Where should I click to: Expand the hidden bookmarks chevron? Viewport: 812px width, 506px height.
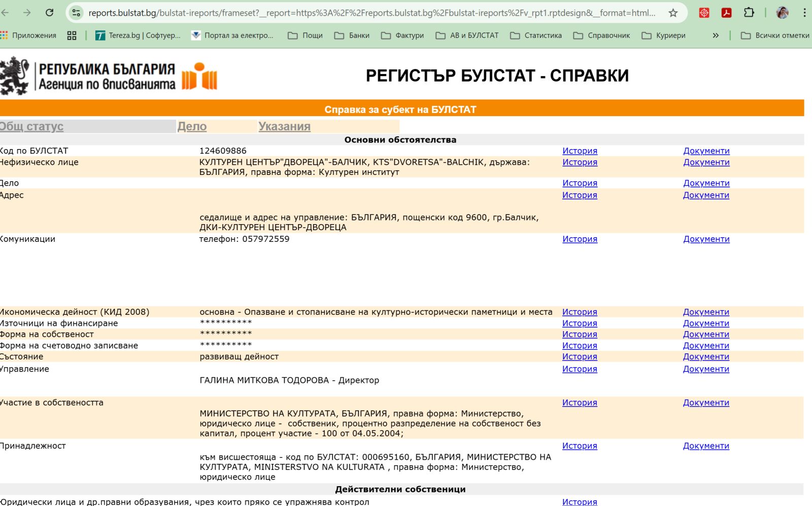pos(716,35)
